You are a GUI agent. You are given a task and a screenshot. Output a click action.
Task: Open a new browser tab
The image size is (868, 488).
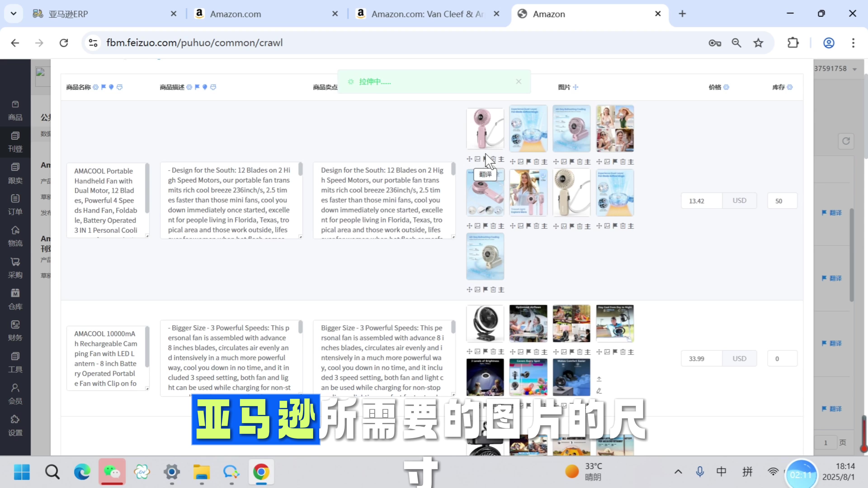[682, 14]
